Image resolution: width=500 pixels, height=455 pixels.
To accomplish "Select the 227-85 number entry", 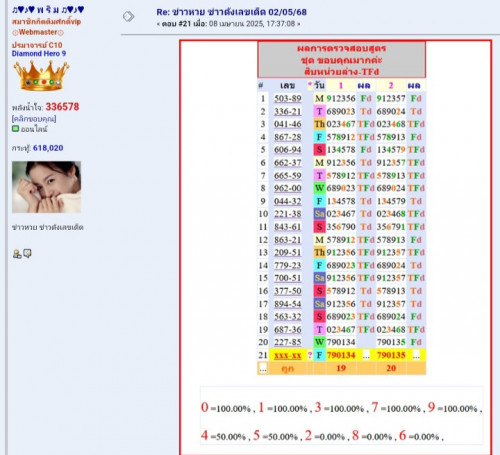I will (288, 342).
